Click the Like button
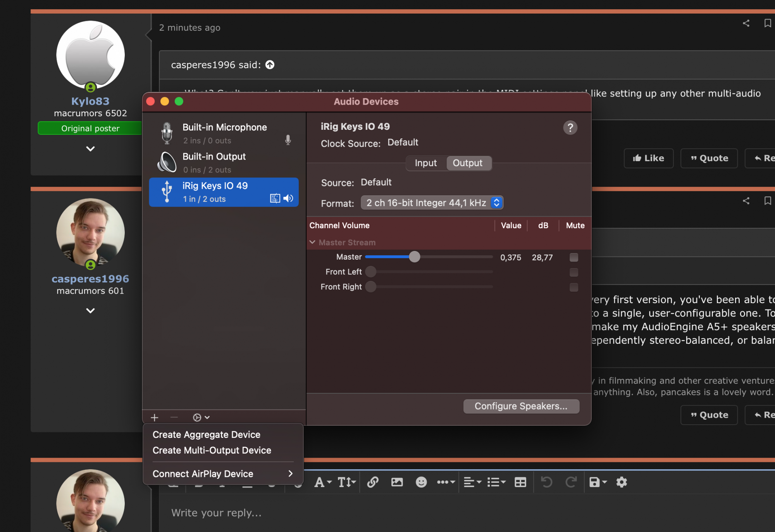This screenshot has height=532, width=775. point(648,158)
